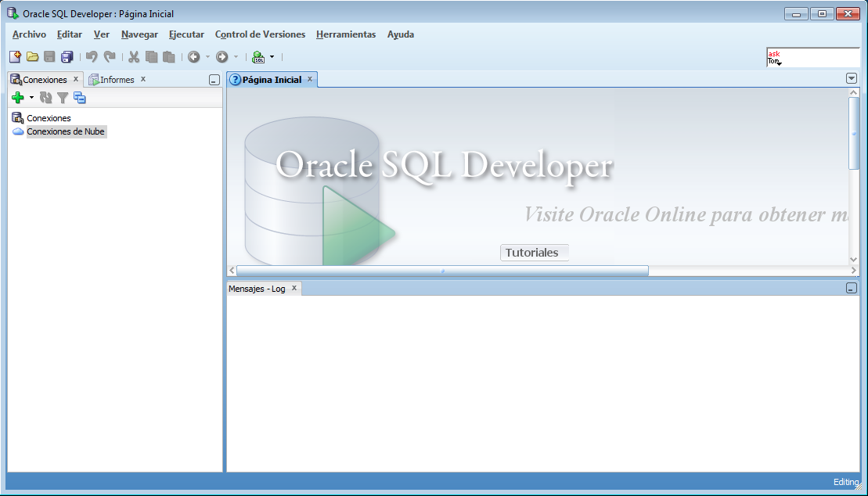Image resolution: width=868 pixels, height=496 pixels.
Task: Click the green plus New Connection icon
Action: coord(18,98)
